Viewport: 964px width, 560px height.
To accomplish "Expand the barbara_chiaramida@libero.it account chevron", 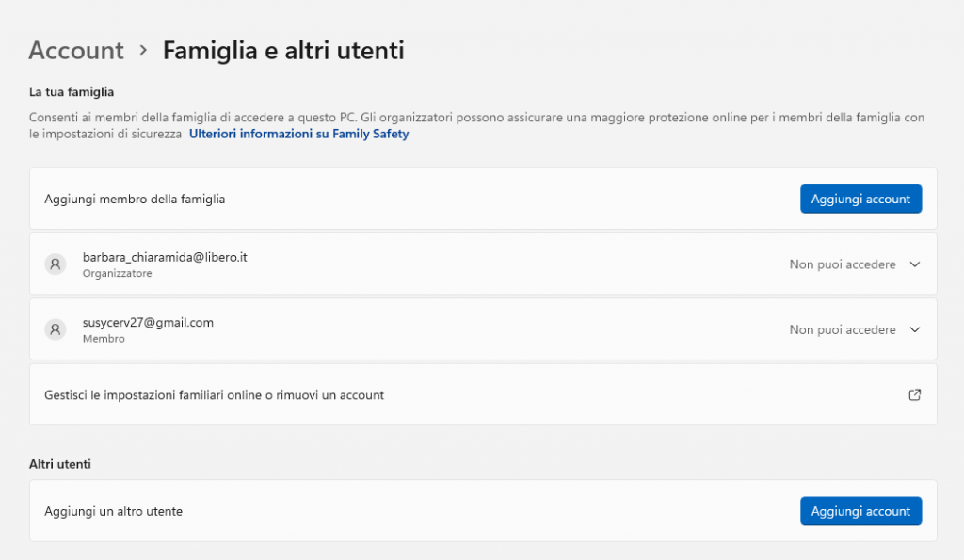I will 914,264.
